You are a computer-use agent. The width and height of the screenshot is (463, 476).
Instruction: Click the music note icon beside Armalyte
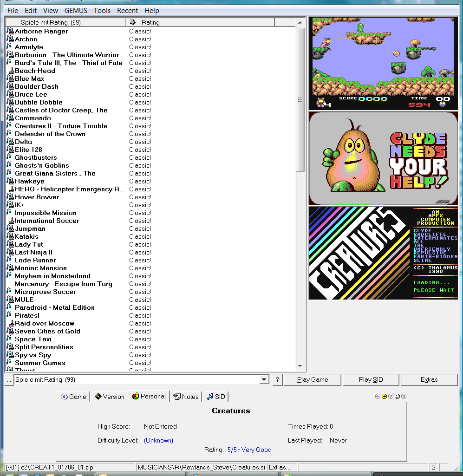coord(9,47)
